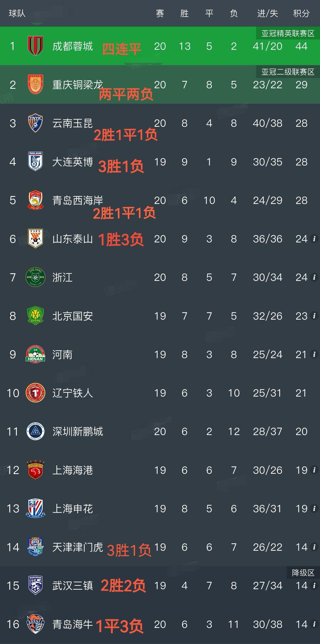Open the 山东泰山 TSFC logo

pos(35,239)
